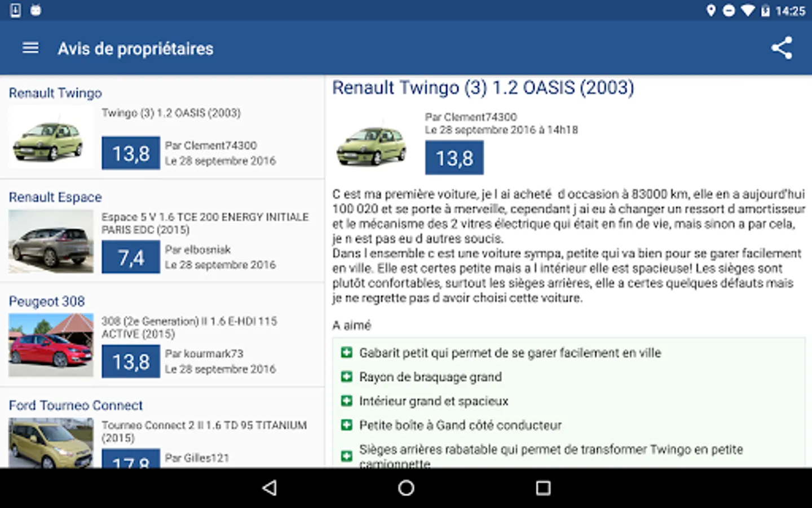Click "A aimé" section label
The image size is (812, 508).
tap(352, 326)
